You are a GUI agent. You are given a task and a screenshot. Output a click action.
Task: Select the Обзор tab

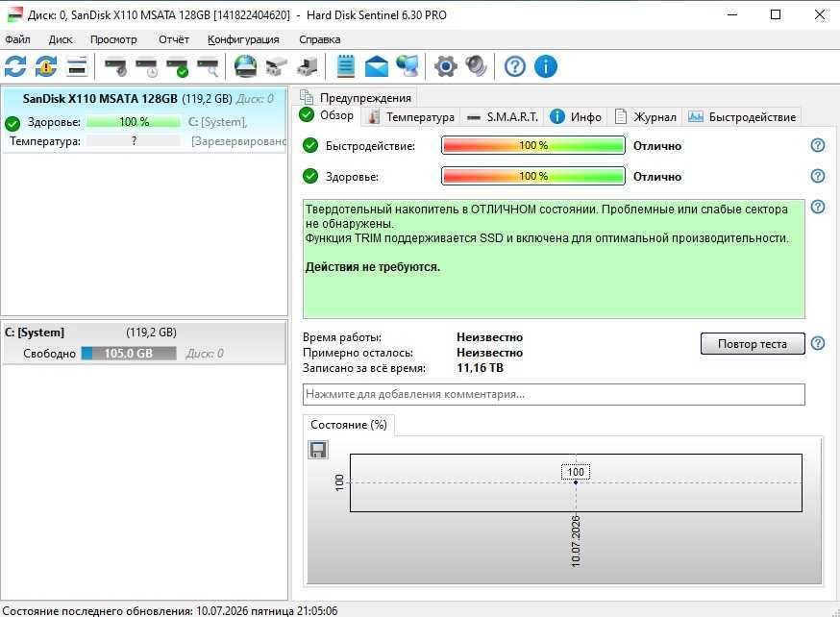pyautogui.click(x=327, y=115)
